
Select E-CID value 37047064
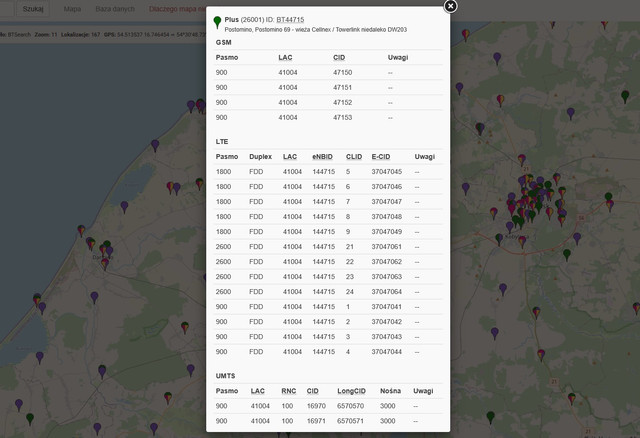coord(387,292)
